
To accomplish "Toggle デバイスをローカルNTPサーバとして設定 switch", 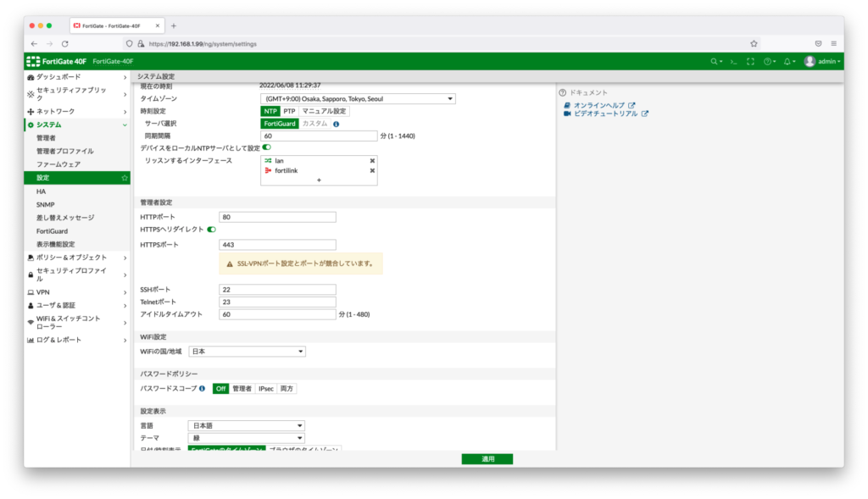I will [x=267, y=147].
